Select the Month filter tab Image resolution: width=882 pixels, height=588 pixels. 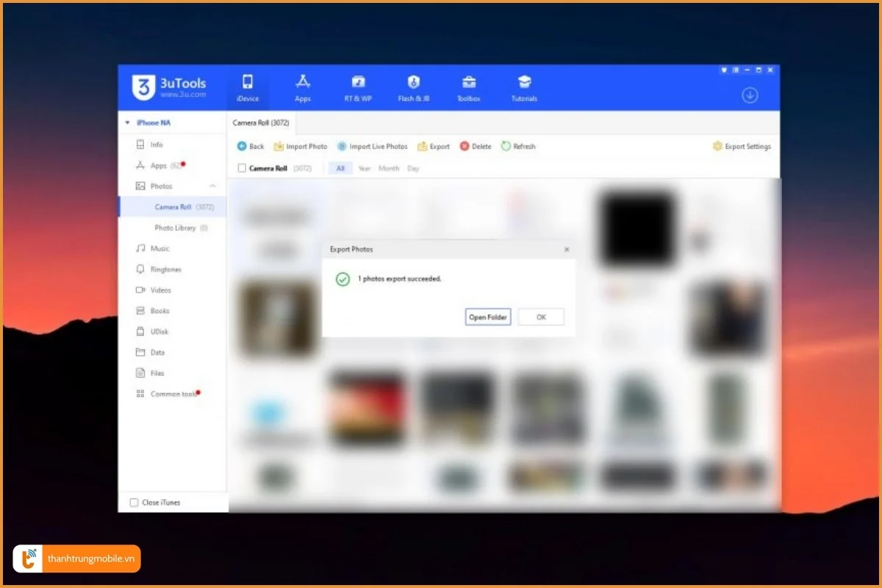[389, 168]
